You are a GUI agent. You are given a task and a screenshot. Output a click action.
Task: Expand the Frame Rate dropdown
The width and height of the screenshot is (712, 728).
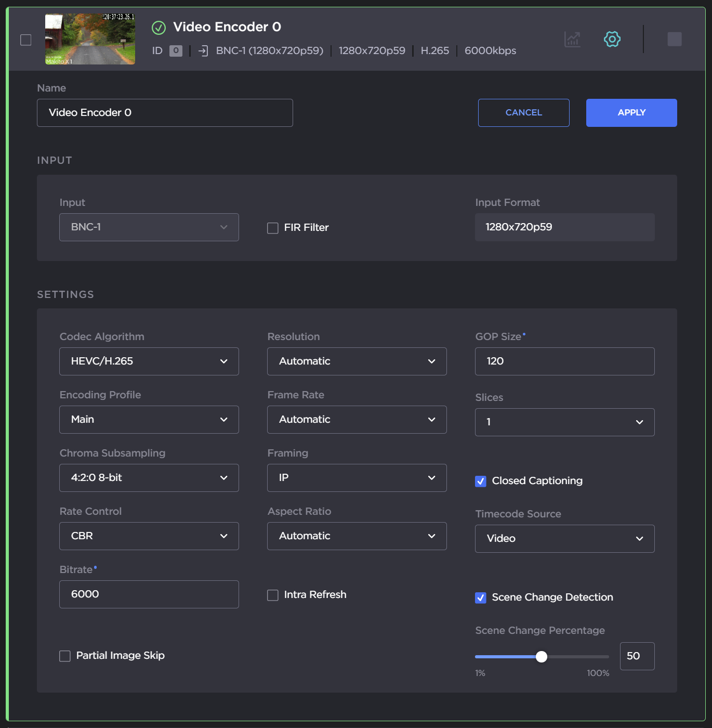click(357, 420)
